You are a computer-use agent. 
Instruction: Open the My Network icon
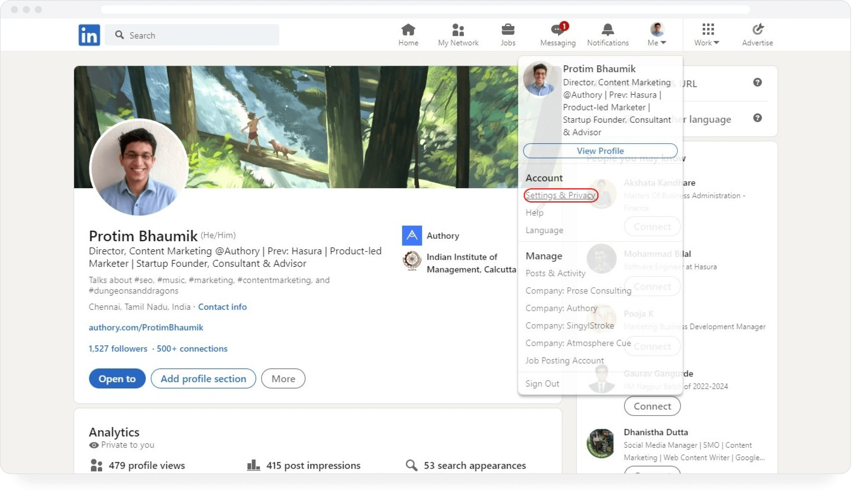[x=458, y=30]
